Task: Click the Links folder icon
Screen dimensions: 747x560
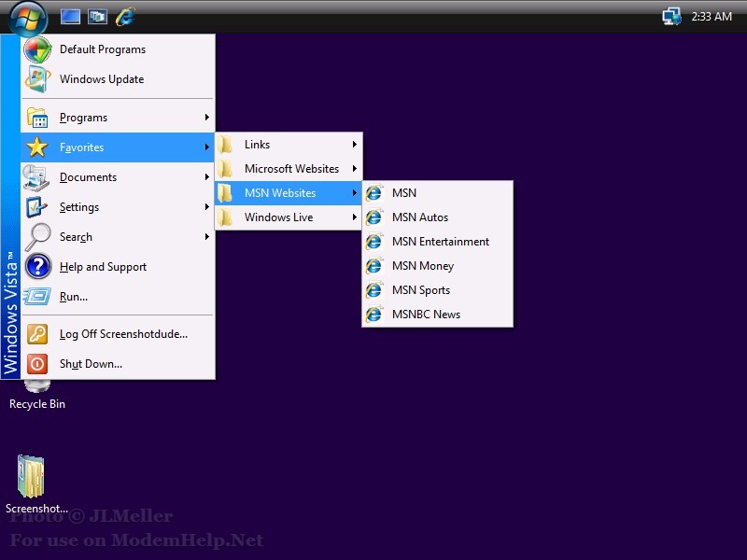Action: pyautogui.click(x=225, y=145)
